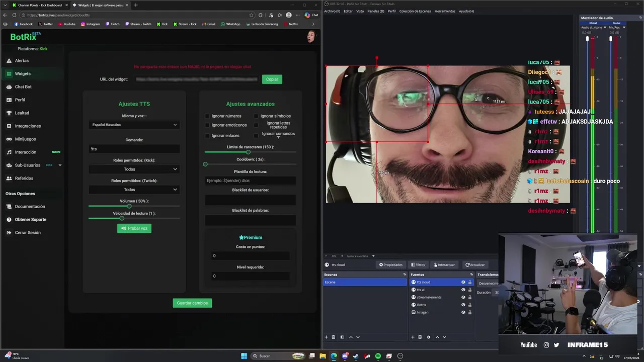The width and height of the screenshot is (644, 362).
Task: Lock the Botrix source
Action: pos(470,305)
